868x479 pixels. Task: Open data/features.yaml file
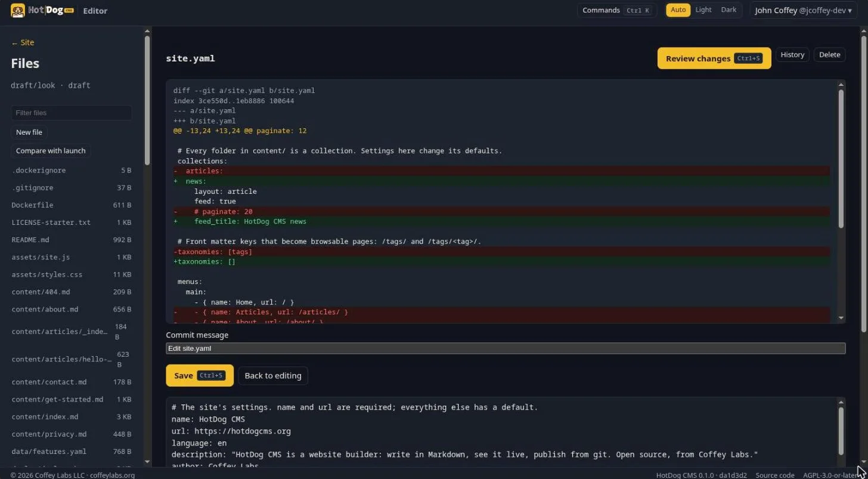pos(72,452)
